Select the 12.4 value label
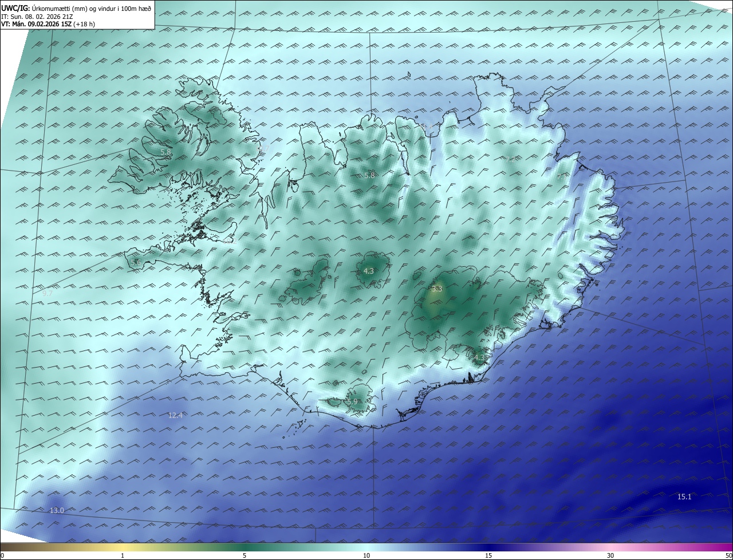The height and width of the screenshot is (560, 733). pyautogui.click(x=175, y=416)
